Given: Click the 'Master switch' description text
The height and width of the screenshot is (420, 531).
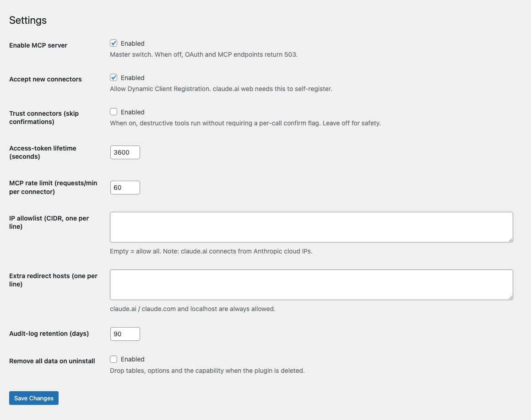Looking at the screenshot, I should (x=204, y=54).
